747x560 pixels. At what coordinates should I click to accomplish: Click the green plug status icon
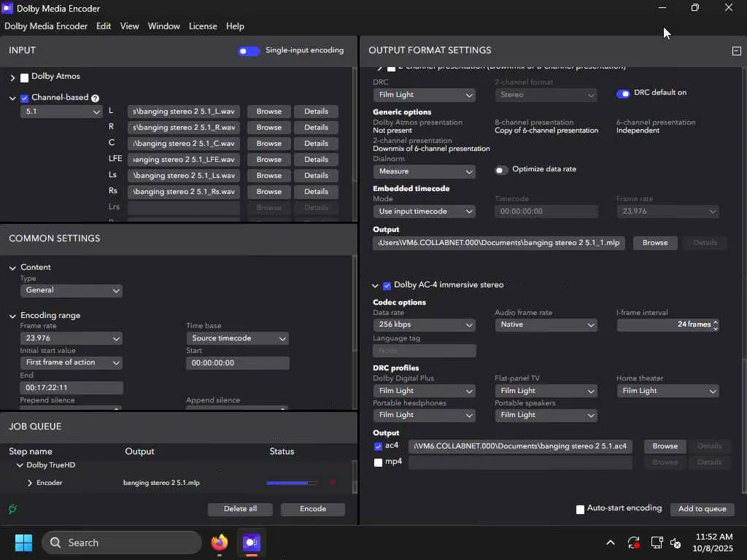point(13,509)
